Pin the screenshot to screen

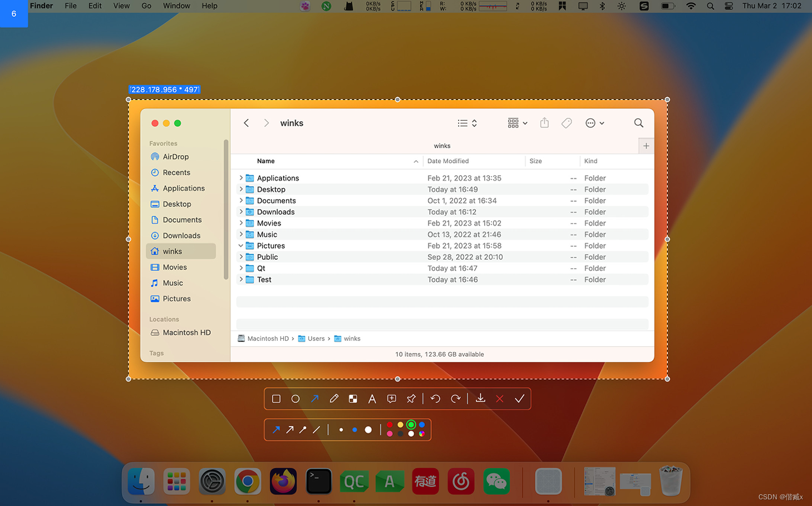pyautogui.click(x=411, y=399)
